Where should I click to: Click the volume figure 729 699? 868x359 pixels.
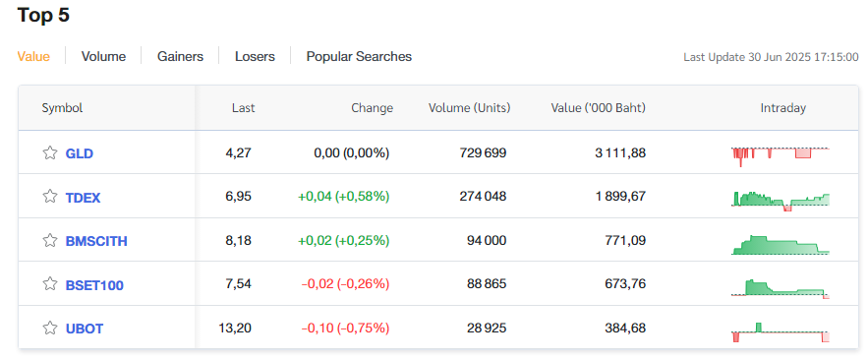tap(483, 152)
